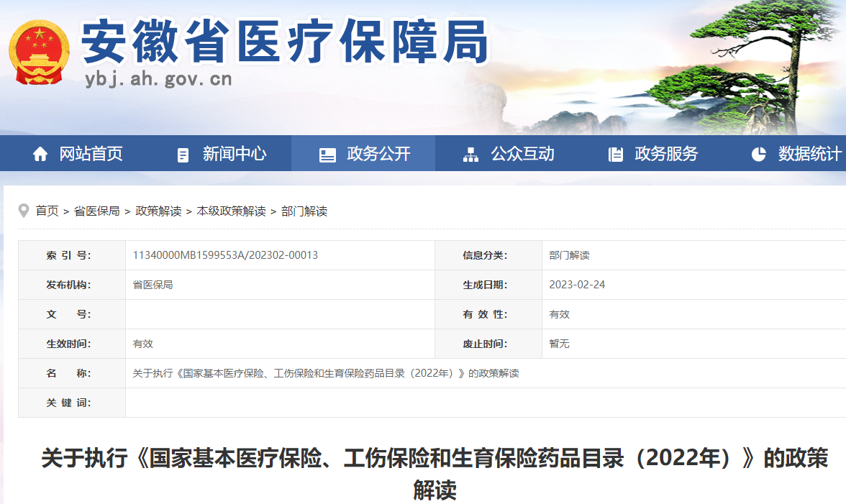Click the 有效性 label cell
The width and height of the screenshot is (846, 504).
[489, 314]
